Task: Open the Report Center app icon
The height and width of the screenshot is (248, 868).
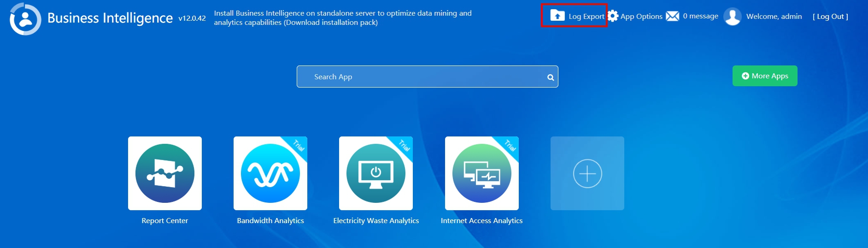Action: tap(165, 173)
